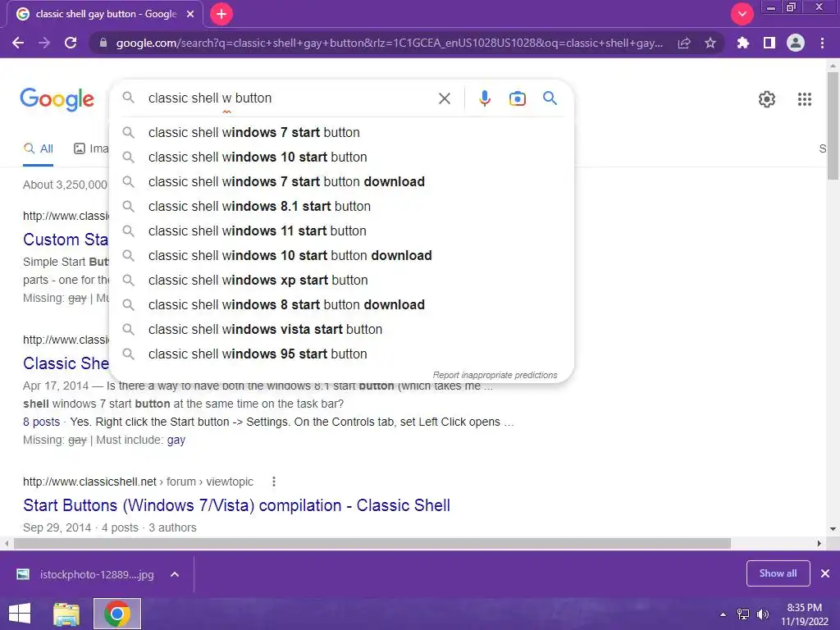The width and height of the screenshot is (840, 630).
Task: Click the vertical page scrollbar thumb
Action: click(x=833, y=126)
